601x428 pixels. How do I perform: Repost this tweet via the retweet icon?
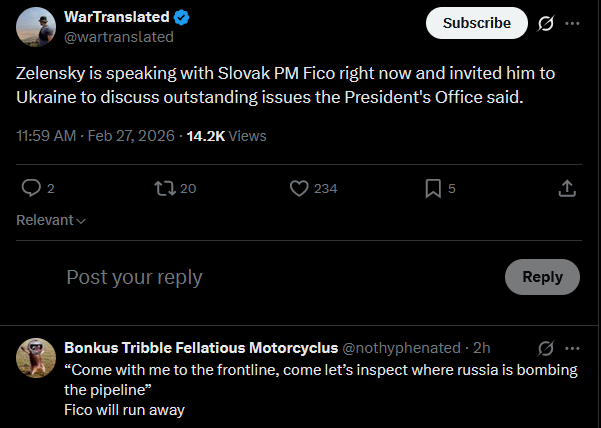[x=164, y=188]
